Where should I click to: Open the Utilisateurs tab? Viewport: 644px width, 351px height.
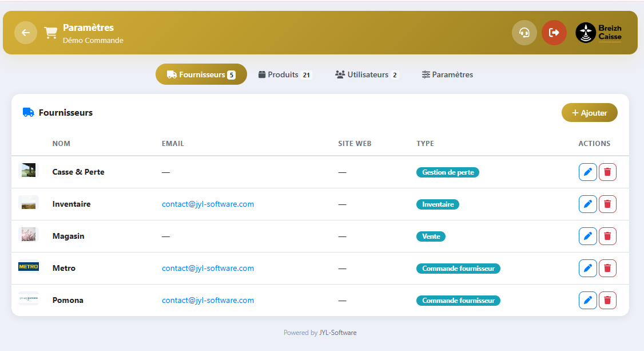[x=367, y=74]
